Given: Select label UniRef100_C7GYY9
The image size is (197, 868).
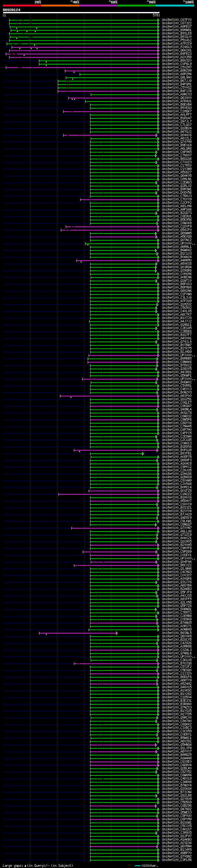Looking at the screenshot, I should 176,200.
